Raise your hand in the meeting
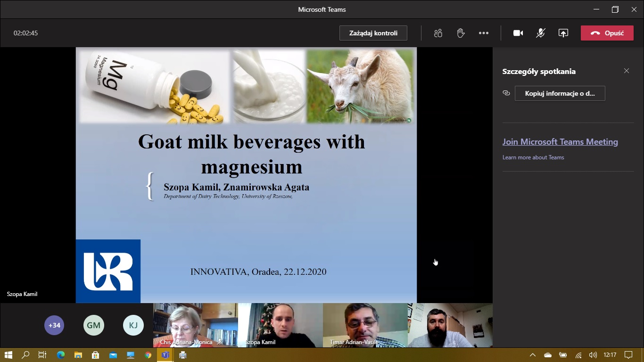The height and width of the screenshot is (362, 644). (x=461, y=33)
